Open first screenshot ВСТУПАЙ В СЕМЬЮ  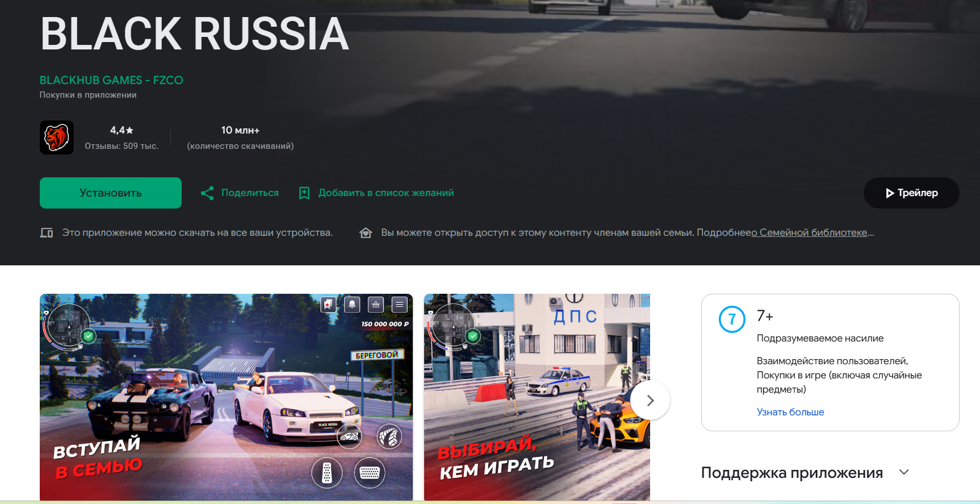click(x=226, y=397)
